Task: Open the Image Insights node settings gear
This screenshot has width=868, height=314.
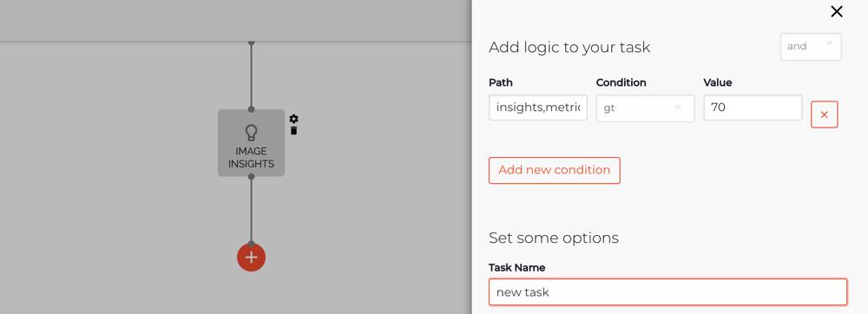Action: [x=294, y=119]
